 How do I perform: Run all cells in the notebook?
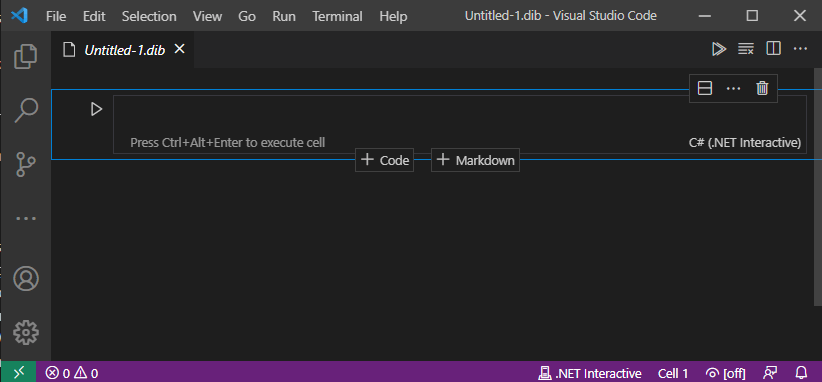click(719, 49)
